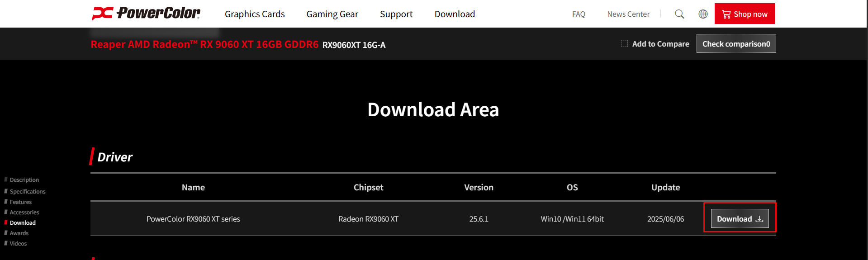Open the globe language selector
Image resolution: width=868 pixels, height=260 pixels.
[x=703, y=14]
